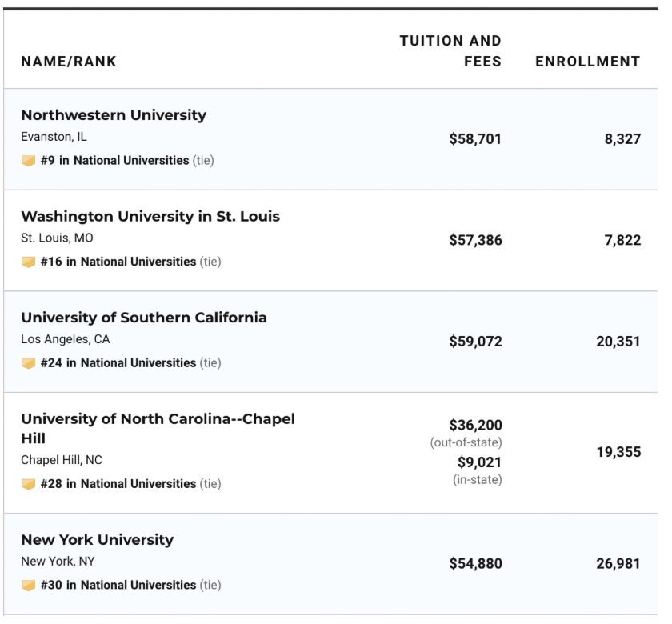Click '#9 in National Universities' ranking text
Viewport: 672px width, 624px height.
point(114,160)
